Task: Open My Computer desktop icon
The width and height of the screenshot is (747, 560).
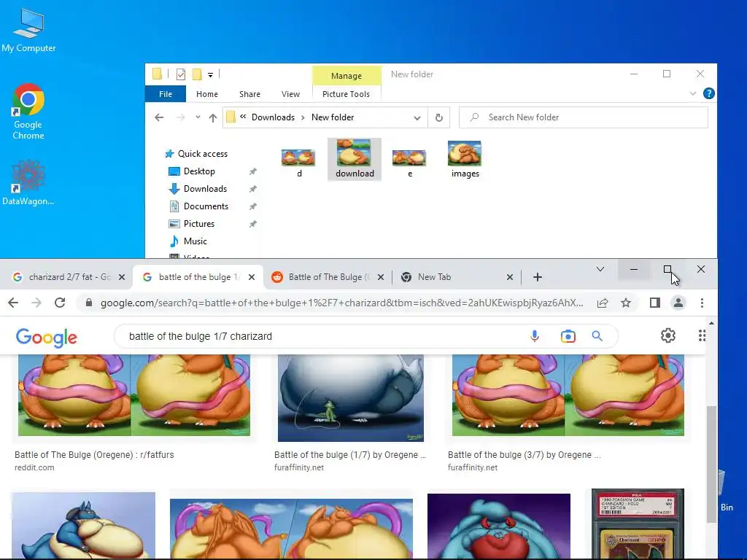Action: tap(28, 30)
